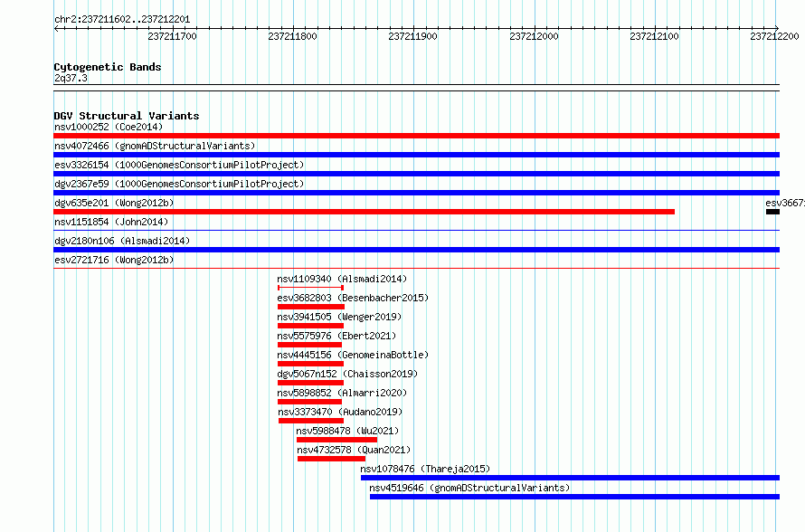The width and height of the screenshot is (805, 532).
Task: Click ruler position 237211700
Action: [x=172, y=36]
